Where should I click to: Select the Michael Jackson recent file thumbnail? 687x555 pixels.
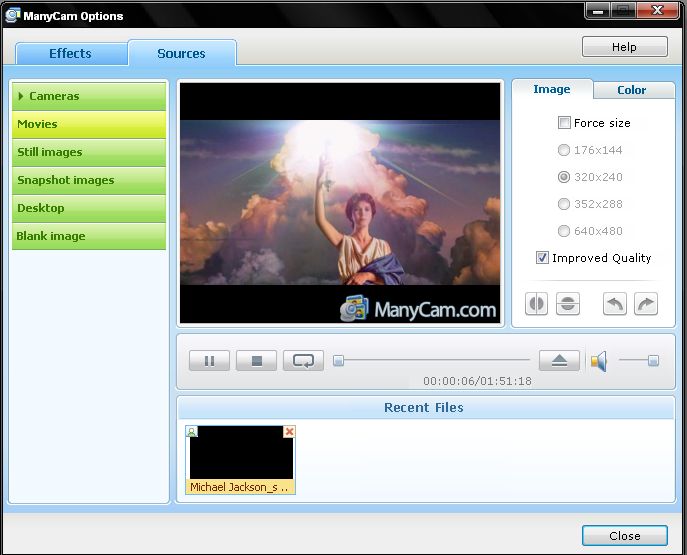click(x=241, y=460)
